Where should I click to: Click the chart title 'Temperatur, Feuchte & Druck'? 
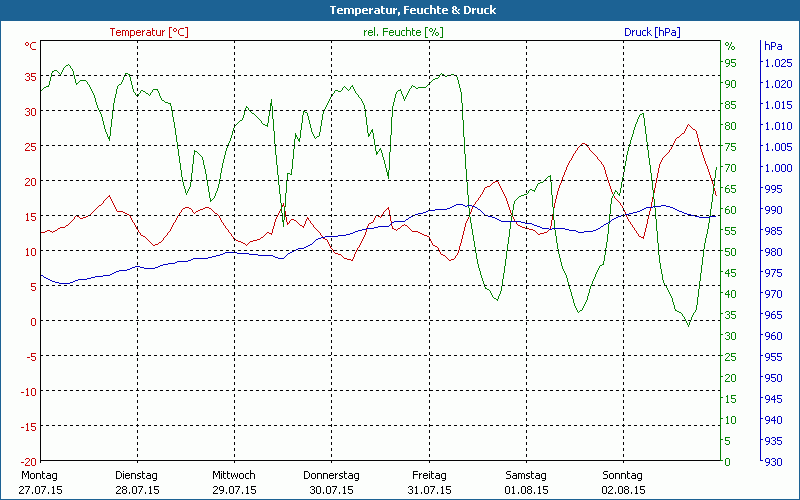[413, 10]
